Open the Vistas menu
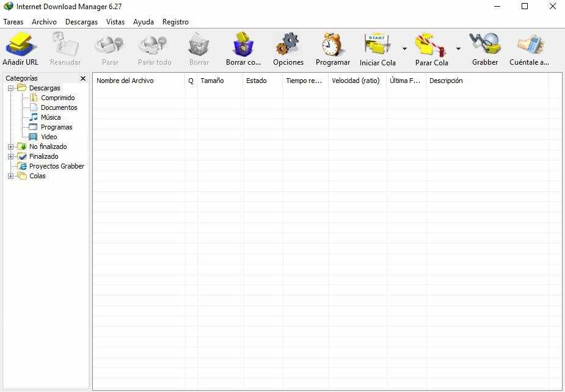The height and width of the screenshot is (392, 565). pos(115,21)
